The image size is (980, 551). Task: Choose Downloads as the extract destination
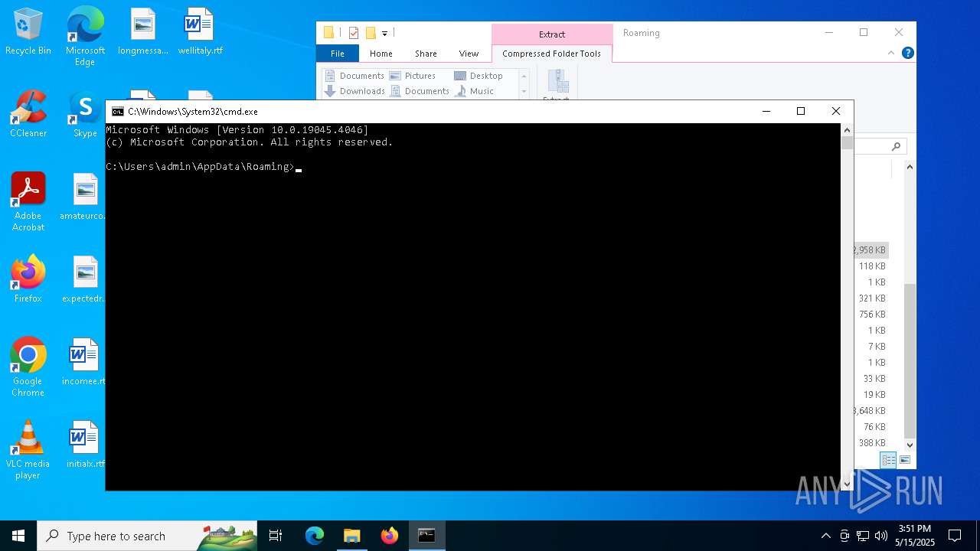point(354,91)
